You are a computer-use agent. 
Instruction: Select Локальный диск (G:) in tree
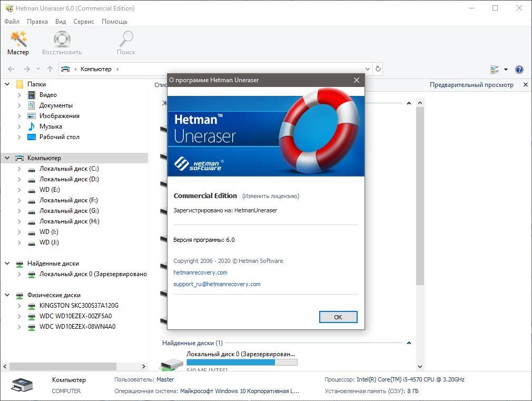69,211
